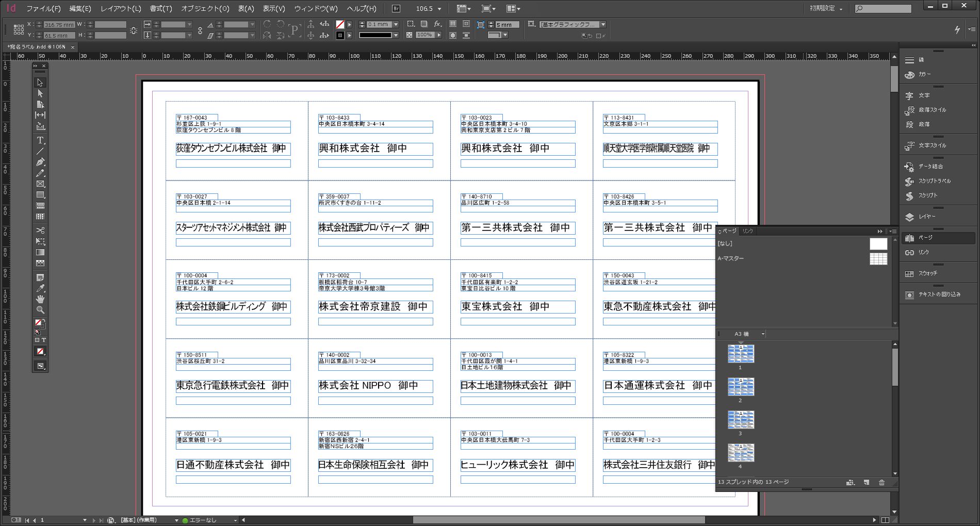Select the Pen tool
Viewport: 980px width, 526px height.
tap(40, 162)
